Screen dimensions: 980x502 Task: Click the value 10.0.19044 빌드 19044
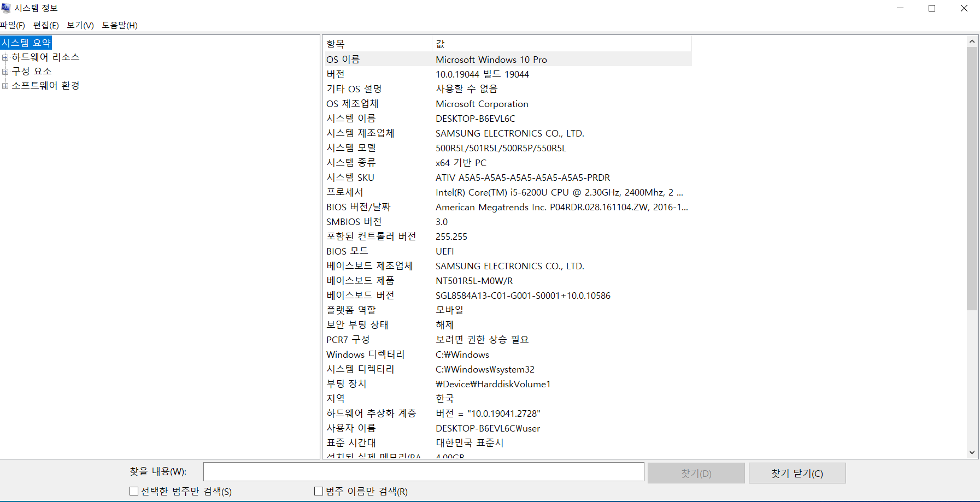[483, 74]
